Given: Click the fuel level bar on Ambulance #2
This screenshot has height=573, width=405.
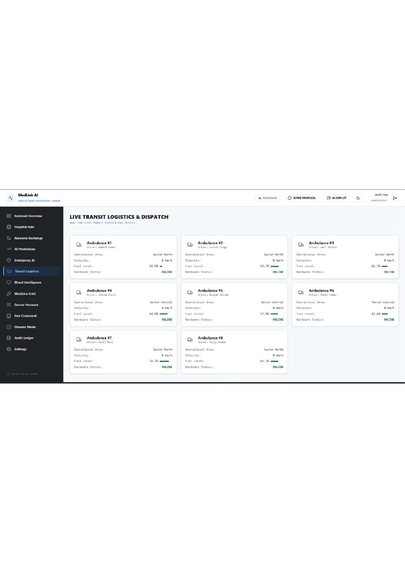Looking at the screenshot, I should [275, 266].
